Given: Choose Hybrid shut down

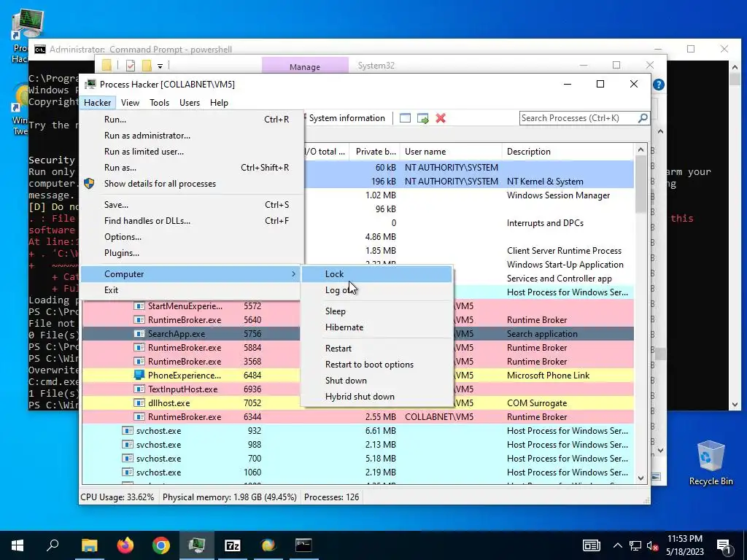Looking at the screenshot, I should point(377,397).
